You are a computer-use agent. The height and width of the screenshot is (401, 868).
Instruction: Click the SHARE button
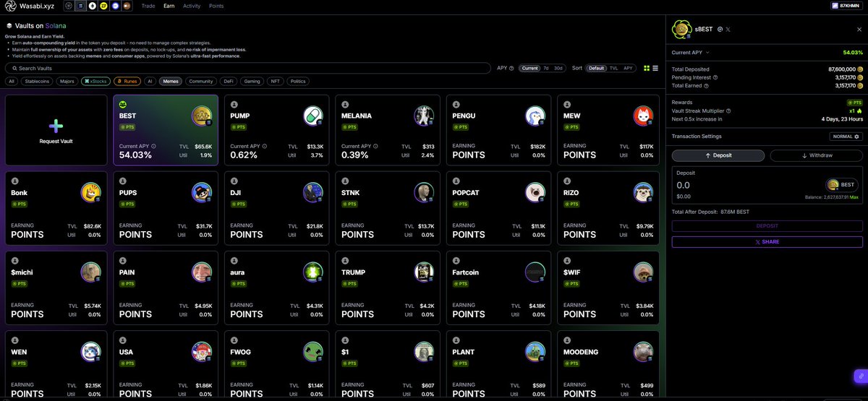click(x=767, y=242)
